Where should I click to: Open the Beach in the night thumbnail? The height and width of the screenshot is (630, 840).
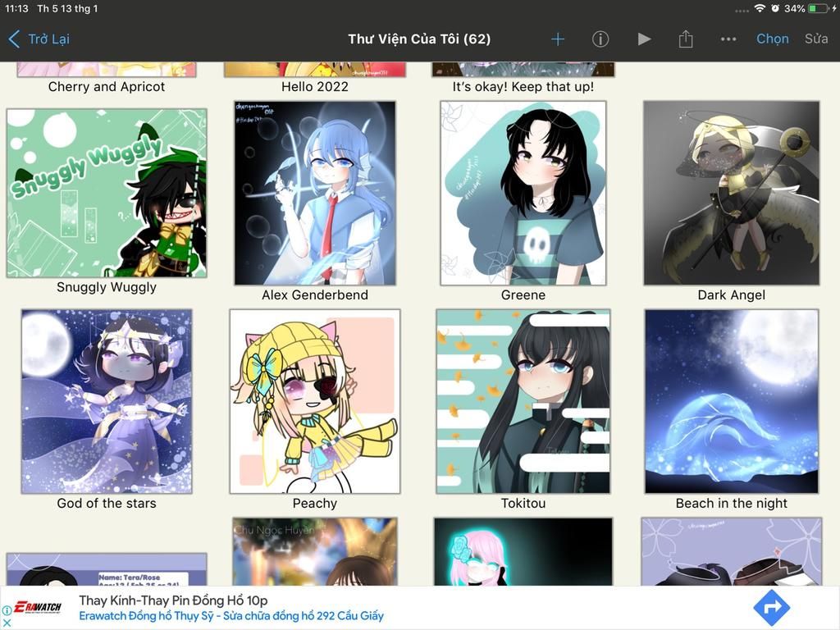click(731, 401)
